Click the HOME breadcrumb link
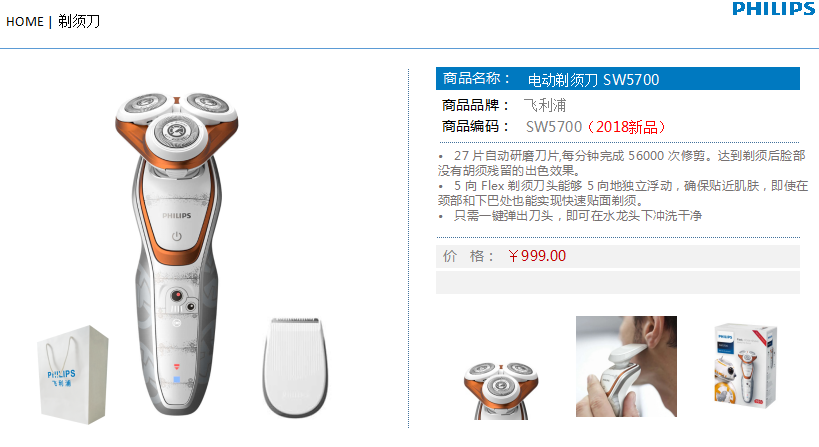Viewport: 819px width, 447px height. tap(25, 22)
